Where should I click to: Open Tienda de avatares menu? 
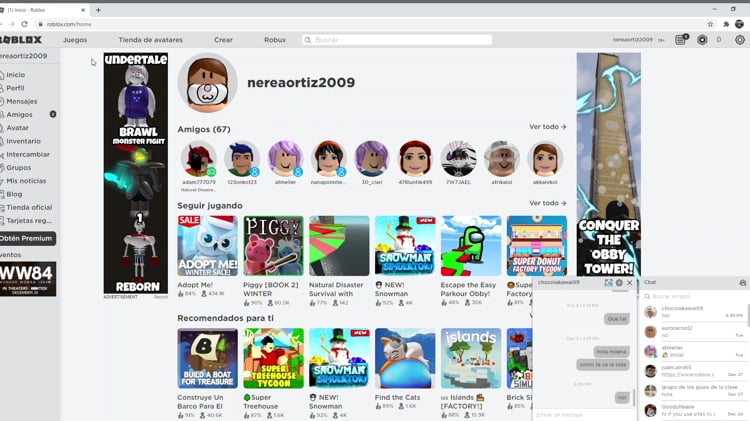tap(151, 40)
